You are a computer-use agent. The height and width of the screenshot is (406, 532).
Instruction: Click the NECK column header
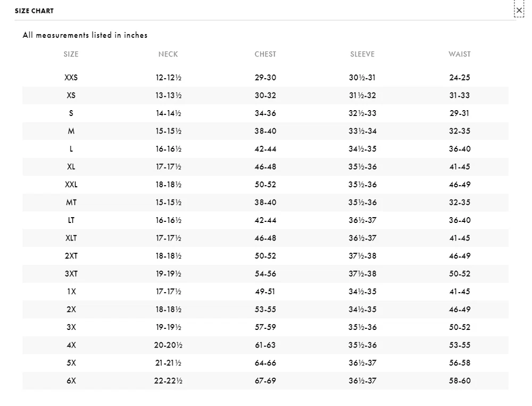(168, 54)
